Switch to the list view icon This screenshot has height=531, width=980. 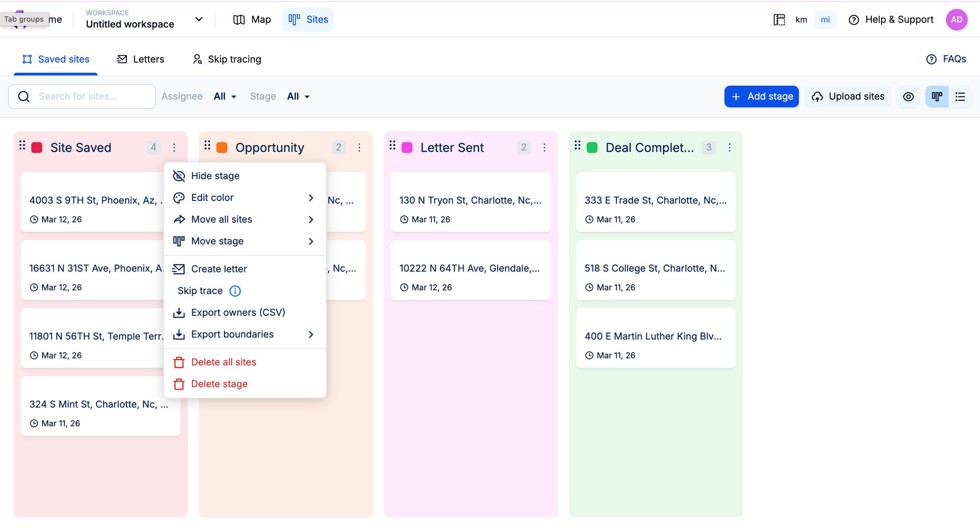tap(960, 97)
